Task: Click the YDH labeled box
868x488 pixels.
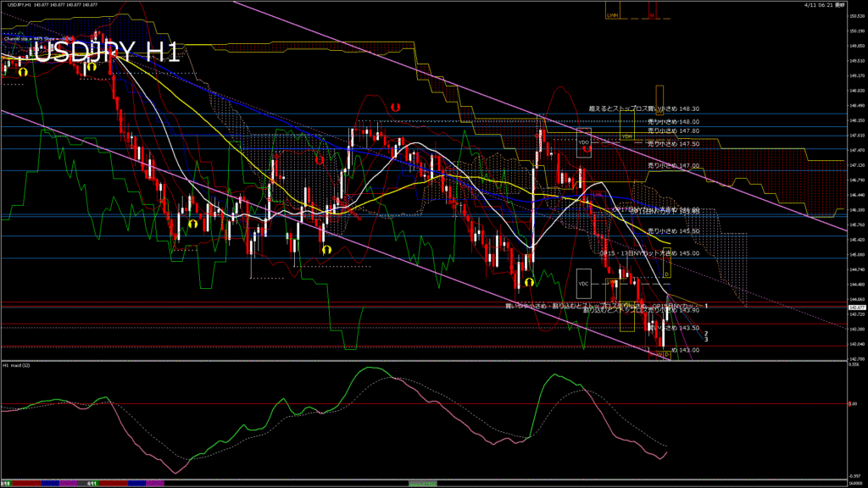Action: pyautogui.click(x=627, y=136)
